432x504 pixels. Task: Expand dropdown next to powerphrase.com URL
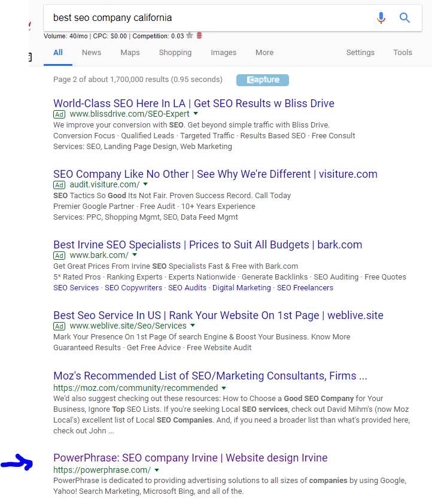click(157, 470)
